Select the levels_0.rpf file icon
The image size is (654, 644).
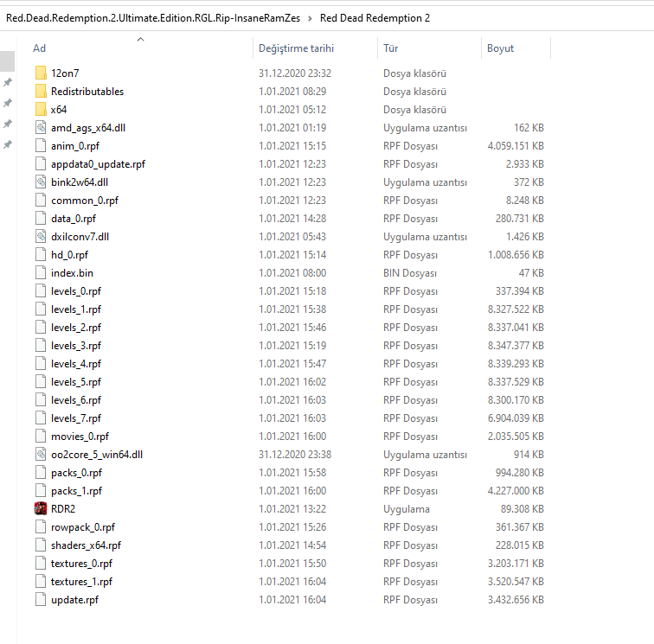[x=41, y=291]
